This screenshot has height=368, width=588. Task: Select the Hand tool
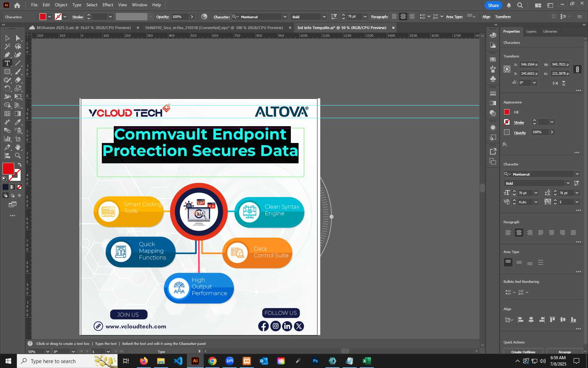click(18, 147)
